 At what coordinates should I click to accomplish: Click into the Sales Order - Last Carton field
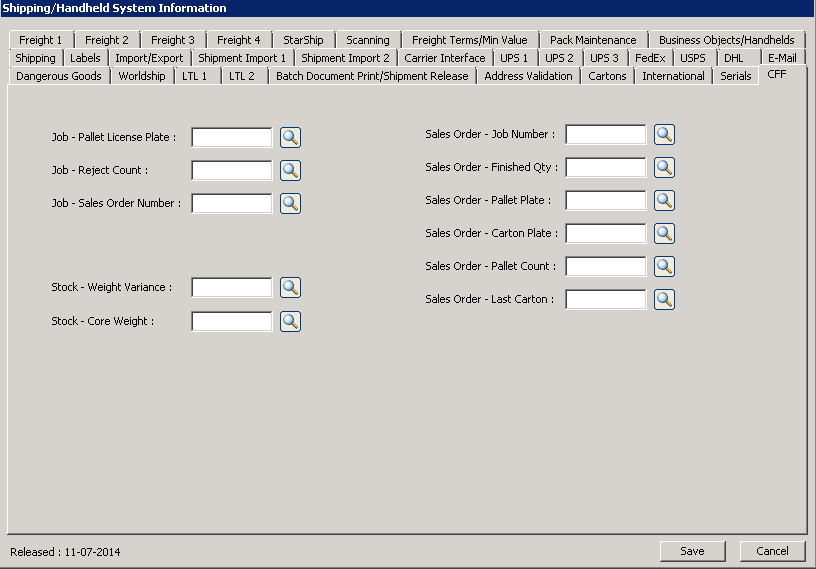(606, 300)
